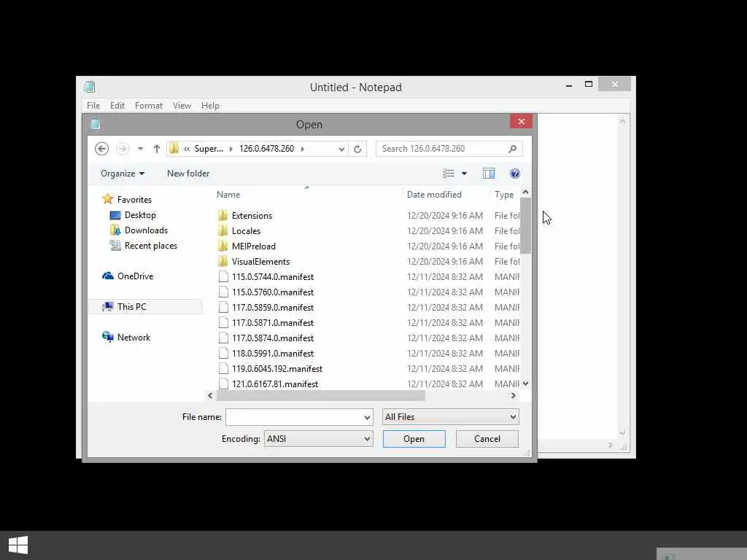Select 117.0.5859.0.manifest file

pyautogui.click(x=273, y=307)
